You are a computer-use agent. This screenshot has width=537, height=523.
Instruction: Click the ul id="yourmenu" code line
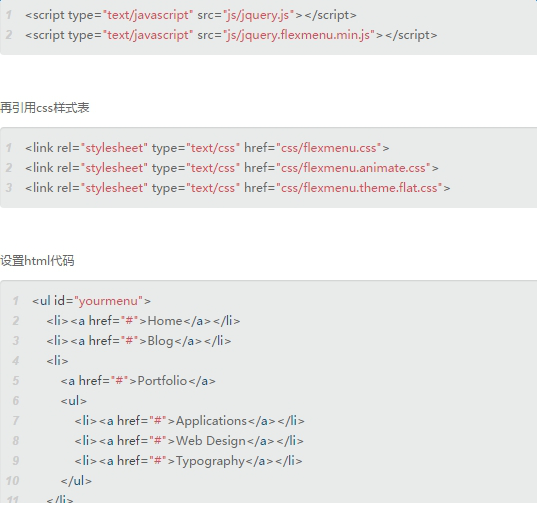coord(91,301)
